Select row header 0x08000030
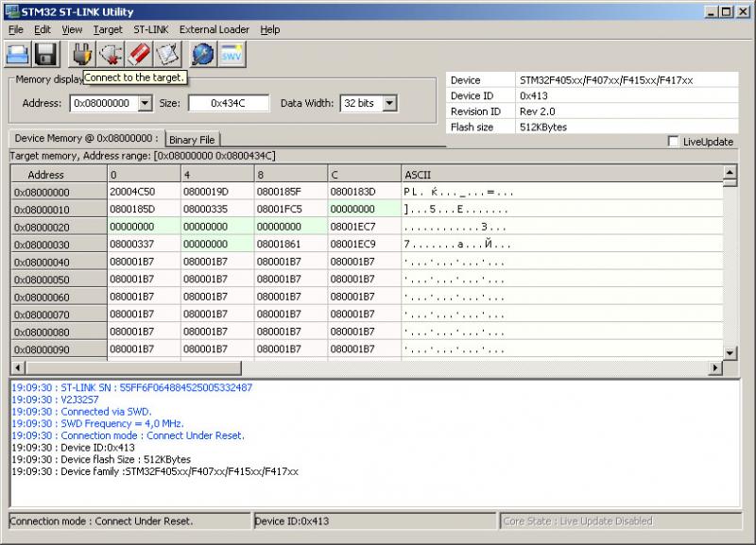Screen dimensions: 756x545 click(59, 245)
